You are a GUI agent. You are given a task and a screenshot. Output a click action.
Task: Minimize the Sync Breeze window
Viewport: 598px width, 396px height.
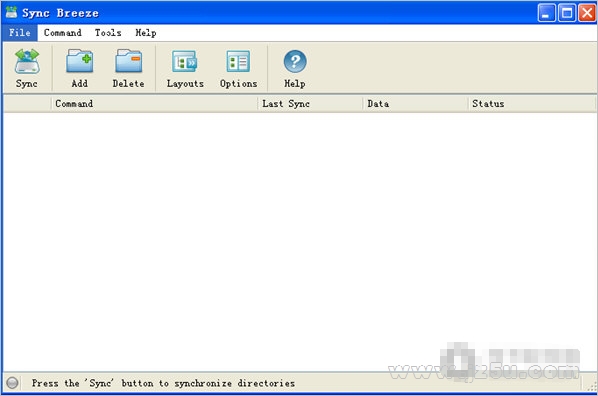click(x=547, y=13)
